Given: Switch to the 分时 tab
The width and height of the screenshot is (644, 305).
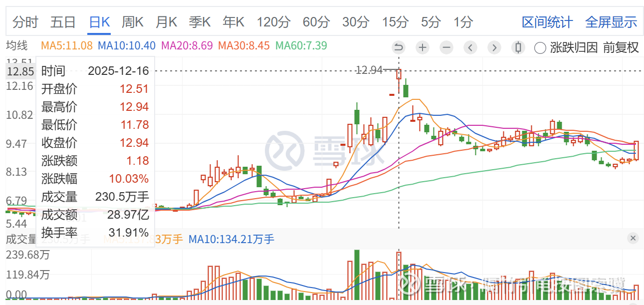Looking at the screenshot, I should [25, 22].
